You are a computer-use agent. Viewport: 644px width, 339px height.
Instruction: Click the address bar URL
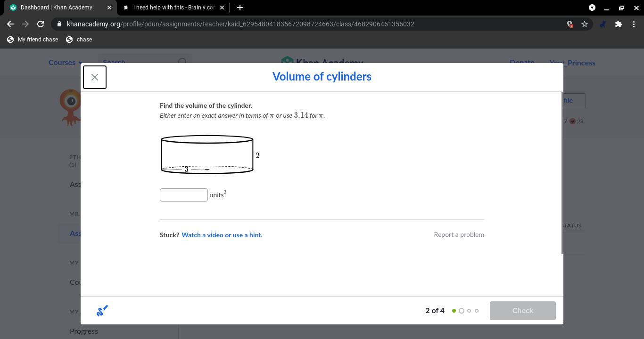240,24
